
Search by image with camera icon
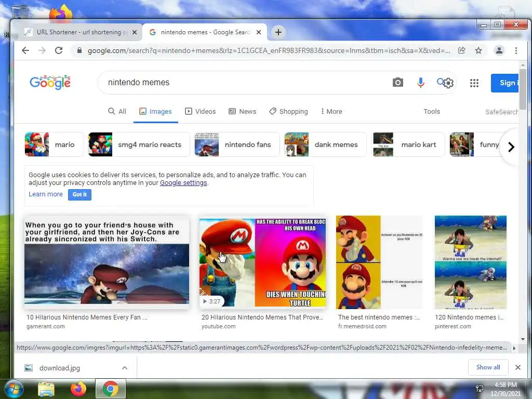(397, 83)
